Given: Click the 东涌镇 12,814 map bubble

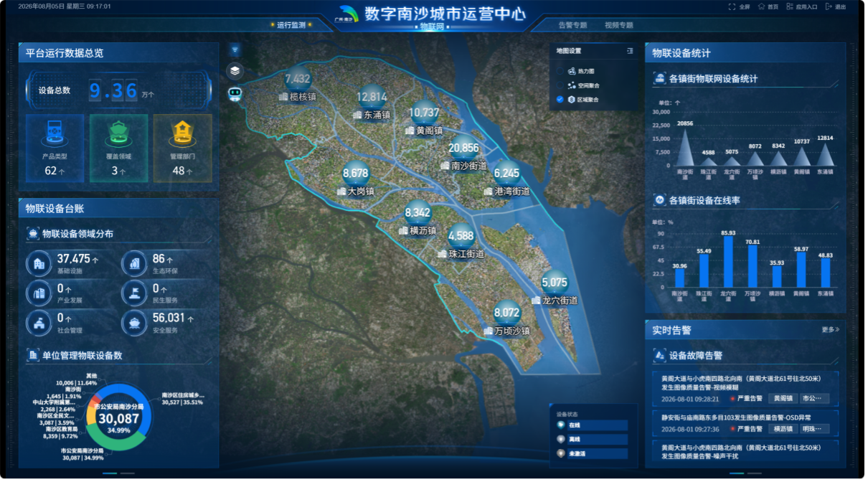Looking at the screenshot, I should coord(372,98).
